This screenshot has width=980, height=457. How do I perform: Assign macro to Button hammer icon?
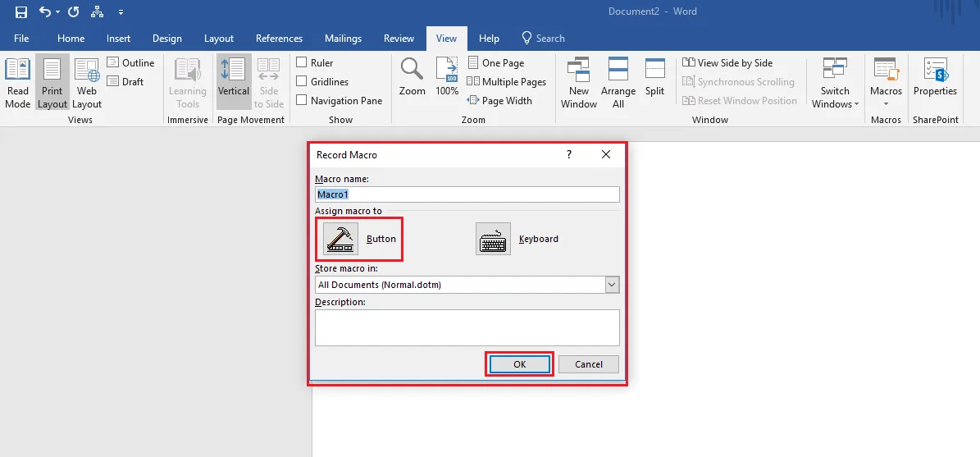(340, 239)
